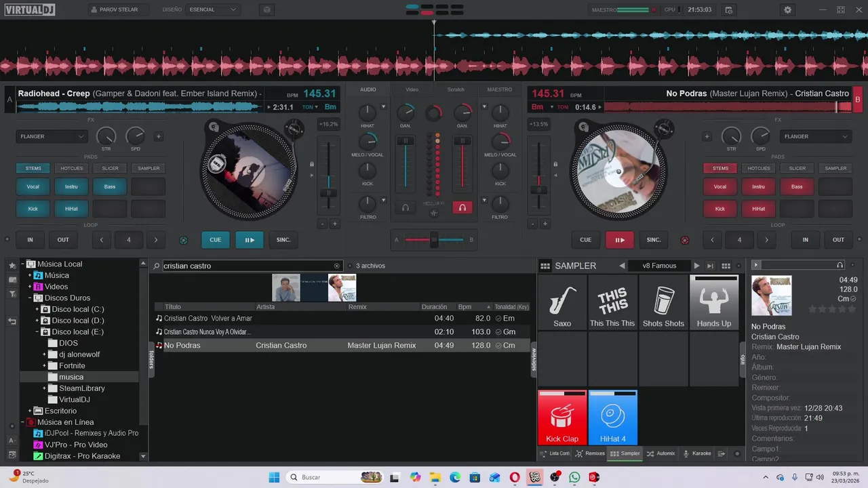Click the left deck CUE button
Screen dimensions: 868x488
215,239
